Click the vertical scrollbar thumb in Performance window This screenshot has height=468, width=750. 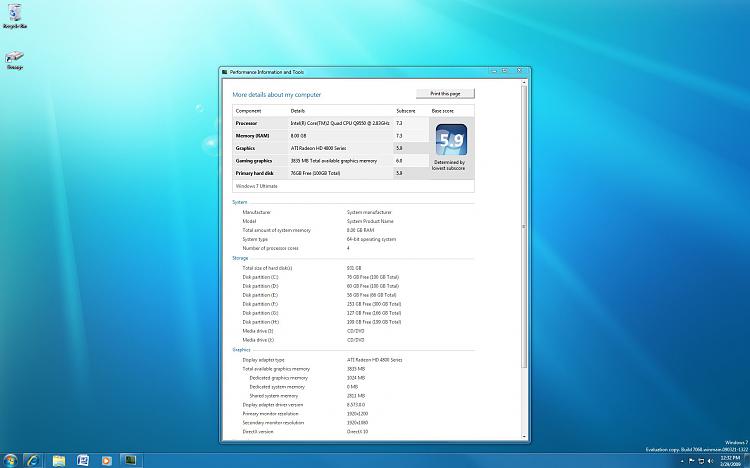(524, 227)
